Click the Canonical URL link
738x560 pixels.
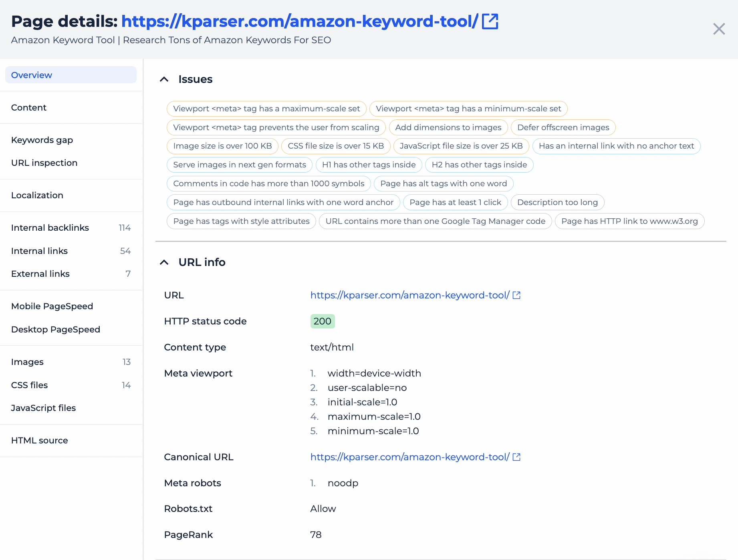pyautogui.click(x=410, y=457)
